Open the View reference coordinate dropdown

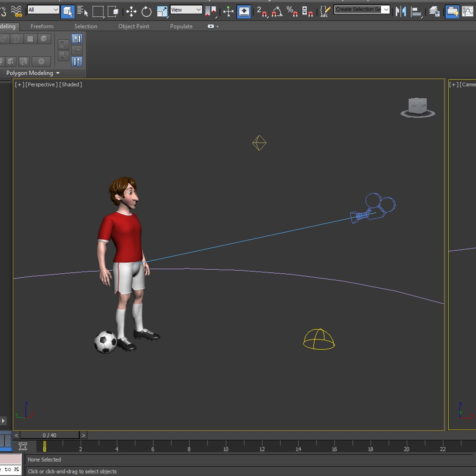click(x=186, y=10)
